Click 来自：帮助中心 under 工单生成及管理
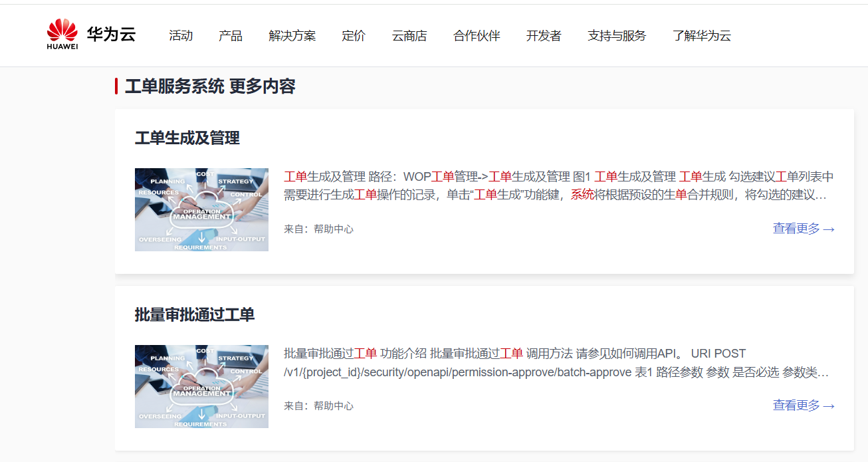The image size is (868, 462). (x=319, y=229)
